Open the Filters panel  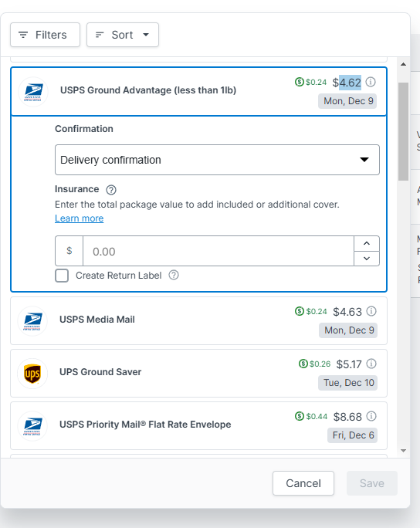click(x=45, y=35)
